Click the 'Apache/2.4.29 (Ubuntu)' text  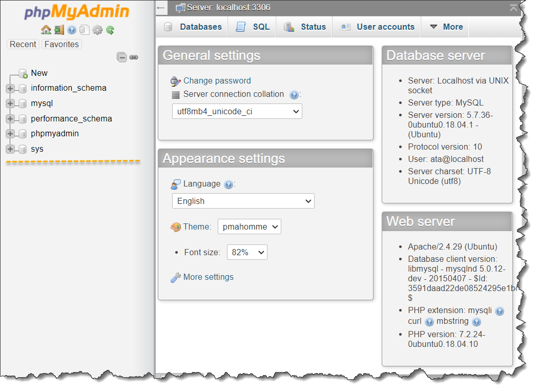pyautogui.click(x=452, y=247)
